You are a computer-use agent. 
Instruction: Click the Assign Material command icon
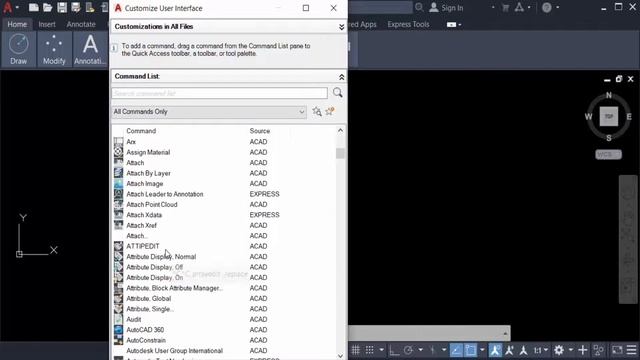(118, 152)
